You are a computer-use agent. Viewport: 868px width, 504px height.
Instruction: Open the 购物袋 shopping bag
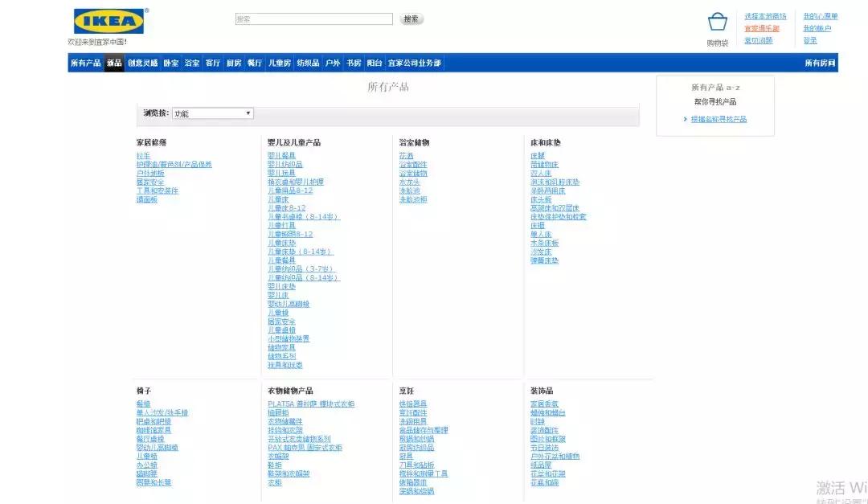(x=718, y=24)
